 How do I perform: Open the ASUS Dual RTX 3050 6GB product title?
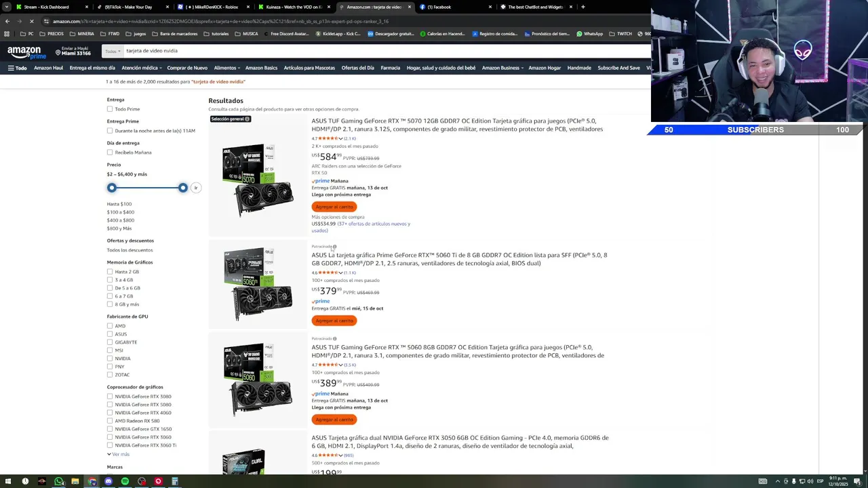pyautogui.click(x=460, y=442)
